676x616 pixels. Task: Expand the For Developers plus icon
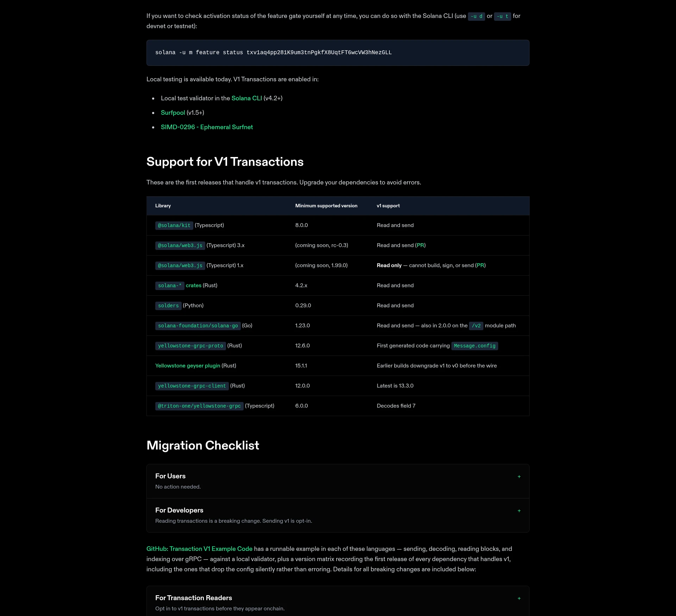tap(519, 511)
